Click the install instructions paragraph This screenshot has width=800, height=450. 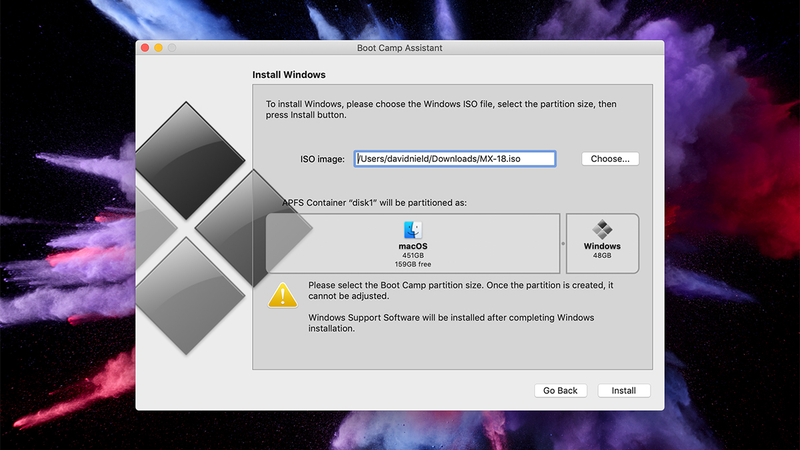441,109
